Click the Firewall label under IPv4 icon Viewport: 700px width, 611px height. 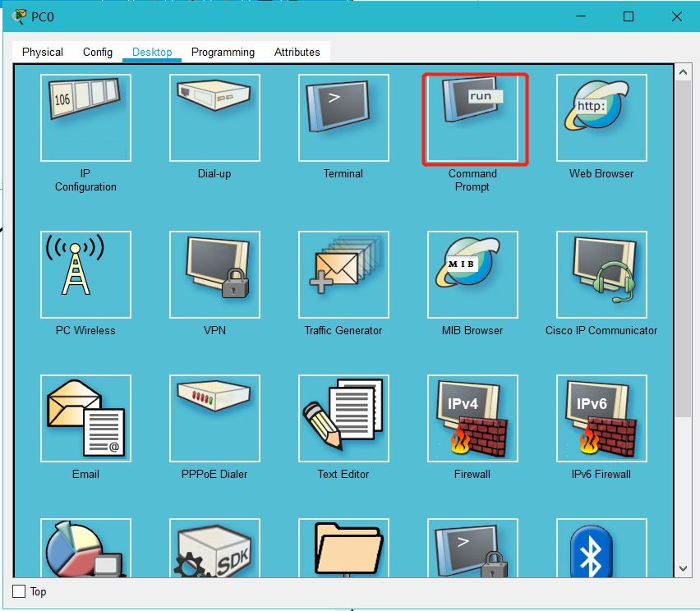point(472,474)
